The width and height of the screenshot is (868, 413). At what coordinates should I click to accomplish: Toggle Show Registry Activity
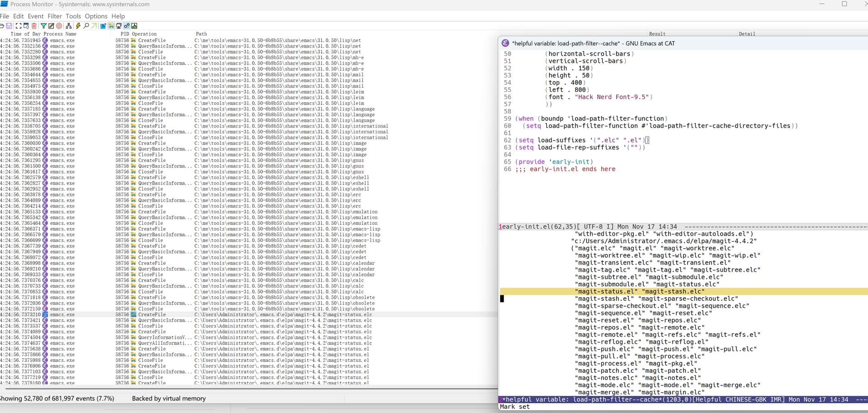pos(103,26)
